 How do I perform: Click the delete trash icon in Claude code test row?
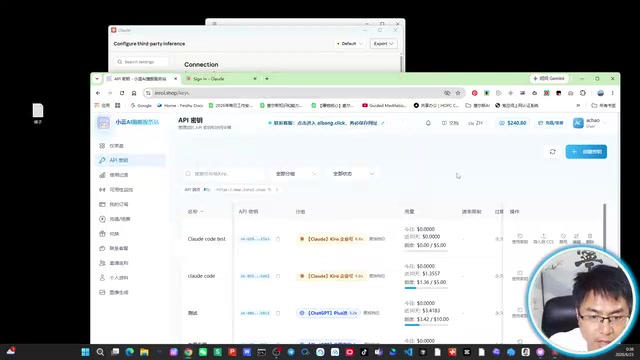[x=590, y=238]
